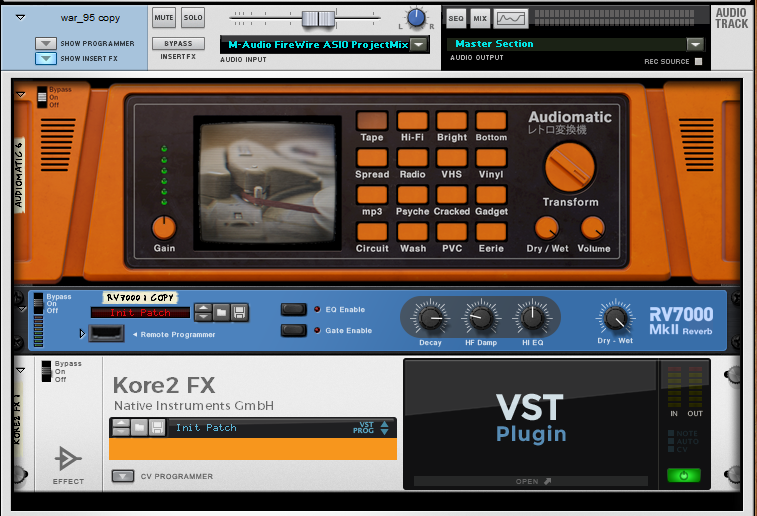Click the automation curve icon next to MIX
757x516 pixels.
[x=511, y=19]
